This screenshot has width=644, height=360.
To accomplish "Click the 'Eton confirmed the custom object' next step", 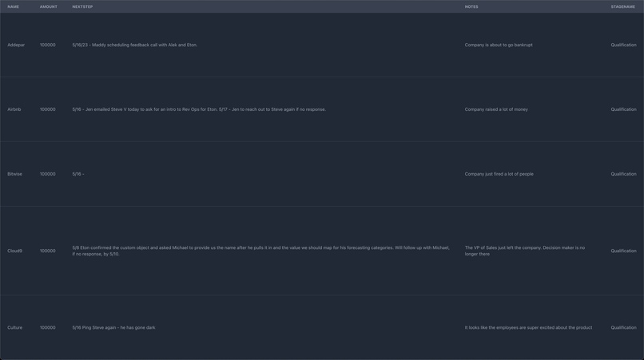I will click(260, 251).
